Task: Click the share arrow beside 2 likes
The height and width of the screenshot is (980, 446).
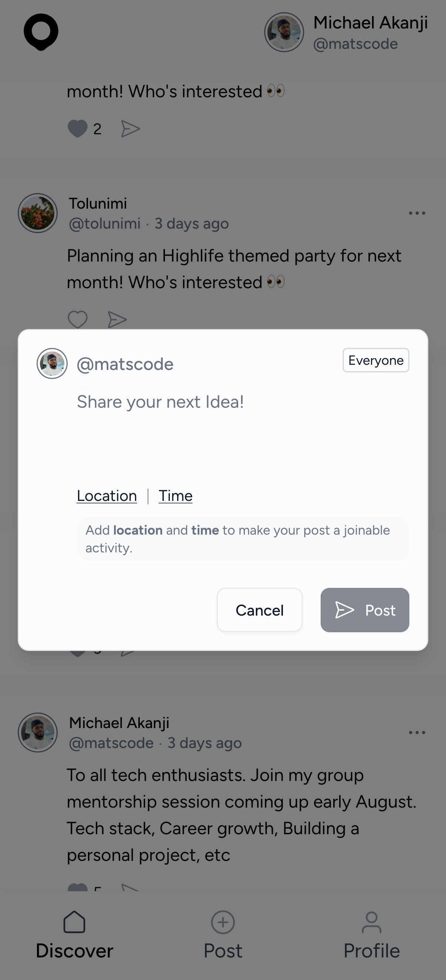Action: click(131, 129)
